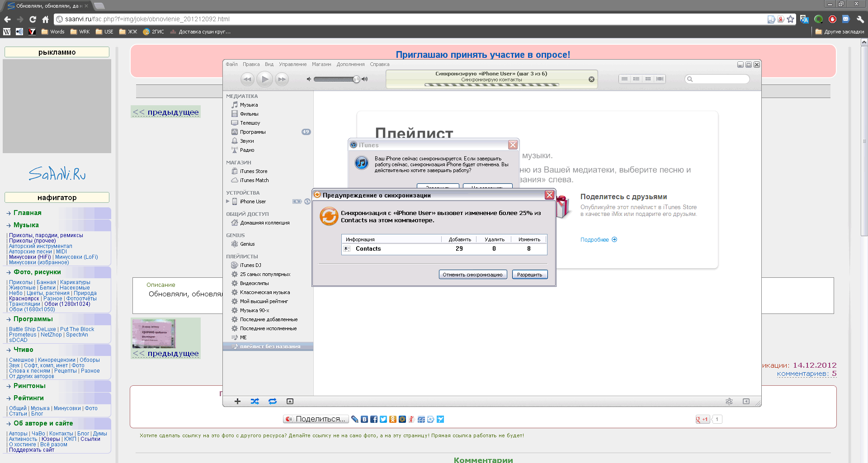
Task: Select Программы in the iTunes sidebar
Action: (253, 132)
